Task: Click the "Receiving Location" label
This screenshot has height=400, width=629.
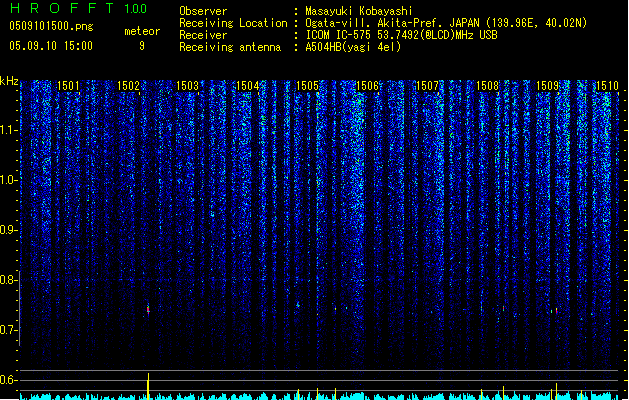Action: tap(233, 23)
